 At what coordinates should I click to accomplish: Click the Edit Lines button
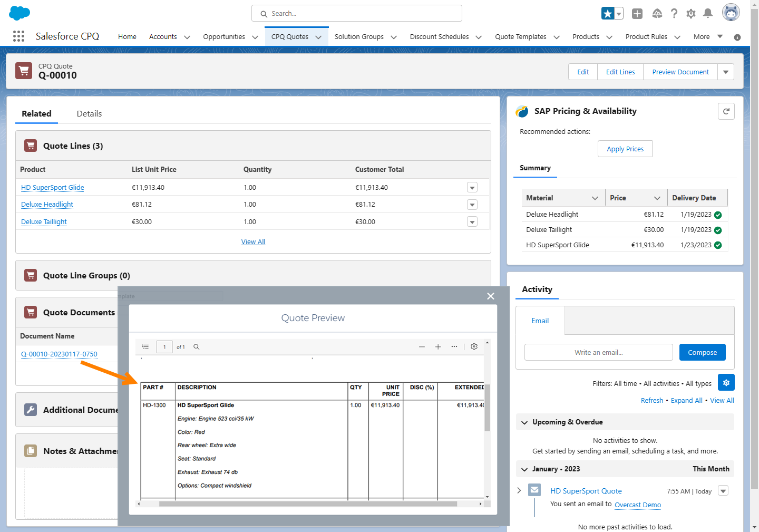coord(620,72)
